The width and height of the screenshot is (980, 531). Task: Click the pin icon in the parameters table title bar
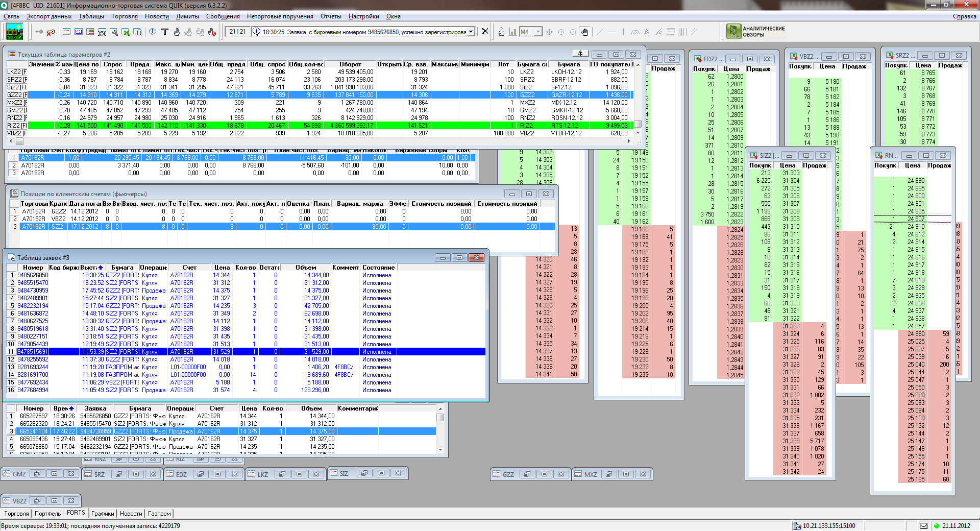[580, 53]
